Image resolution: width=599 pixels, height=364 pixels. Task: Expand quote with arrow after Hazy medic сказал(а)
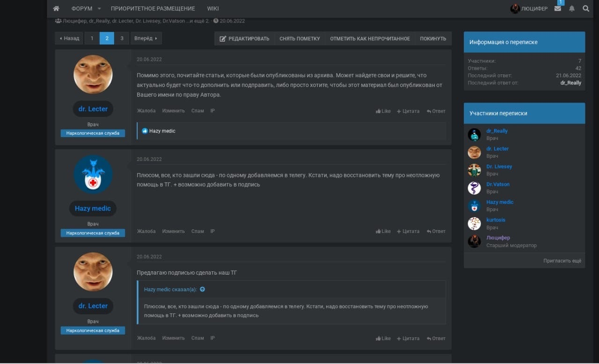pyautogui.click(x=202, y=289)
